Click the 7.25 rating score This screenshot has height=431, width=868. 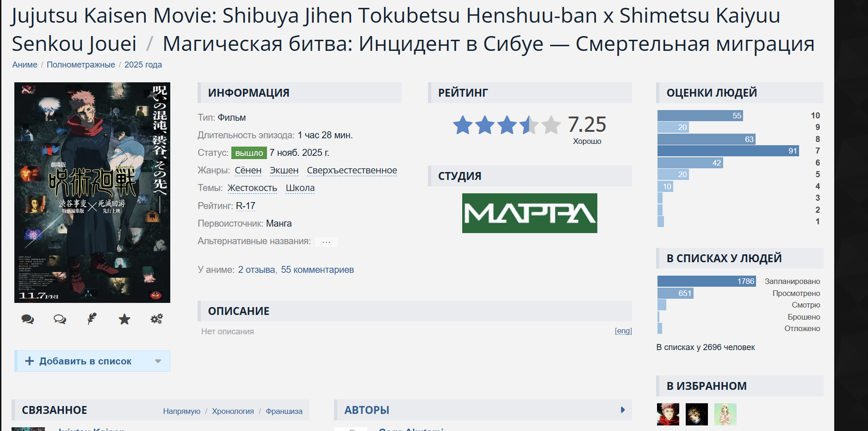587,124
